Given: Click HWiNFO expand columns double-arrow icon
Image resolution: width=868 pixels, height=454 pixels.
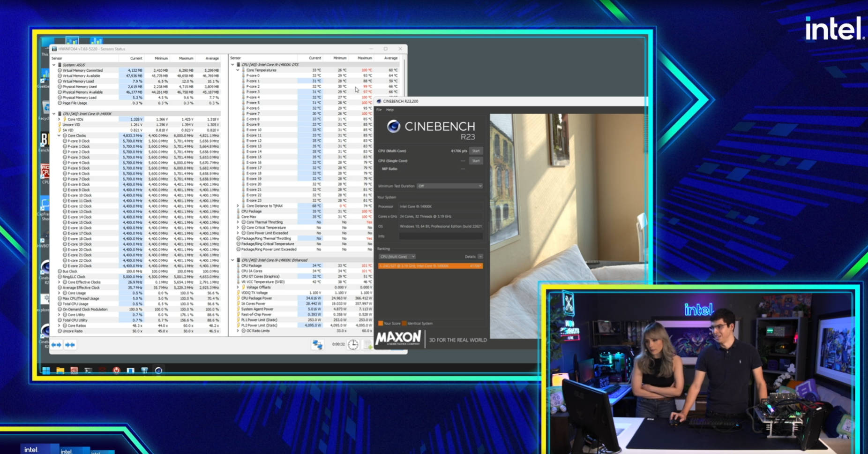Looking at the screenshot, I should (57, 345).
